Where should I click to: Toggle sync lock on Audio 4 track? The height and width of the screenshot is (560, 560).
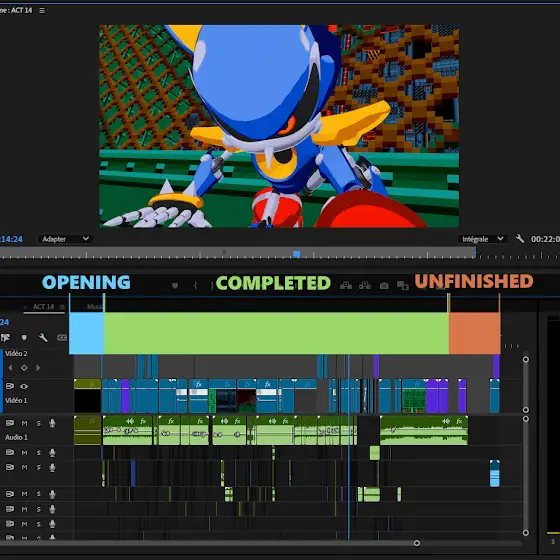point(10,494)
